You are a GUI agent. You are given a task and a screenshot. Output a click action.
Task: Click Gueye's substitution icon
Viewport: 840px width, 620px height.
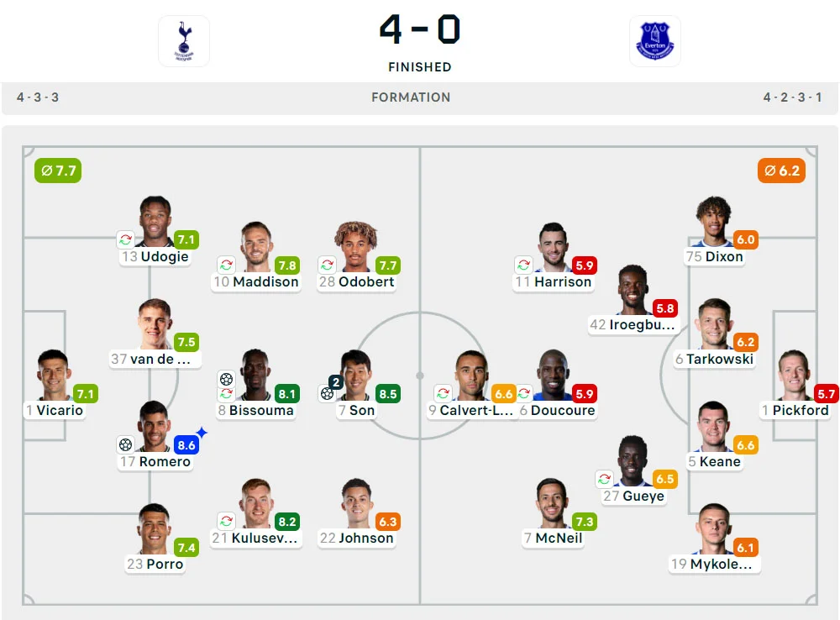pyautogui.click(x=605, y=479)
